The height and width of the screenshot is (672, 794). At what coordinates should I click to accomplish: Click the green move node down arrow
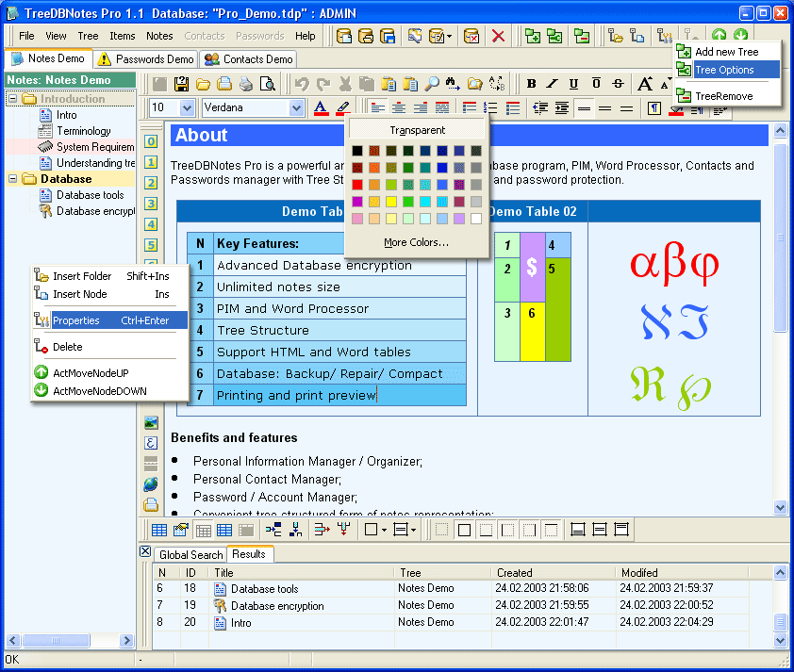[741, 36]
